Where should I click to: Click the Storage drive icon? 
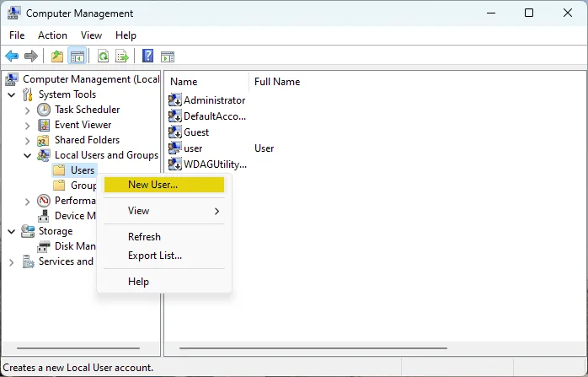[x=28, y=231]
